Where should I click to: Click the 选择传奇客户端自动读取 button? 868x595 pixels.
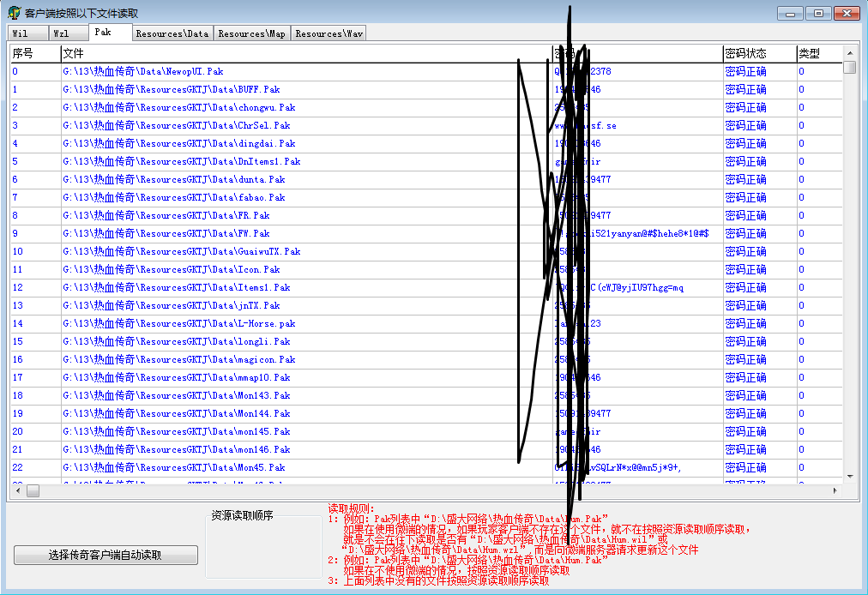[x=105, y=556]
